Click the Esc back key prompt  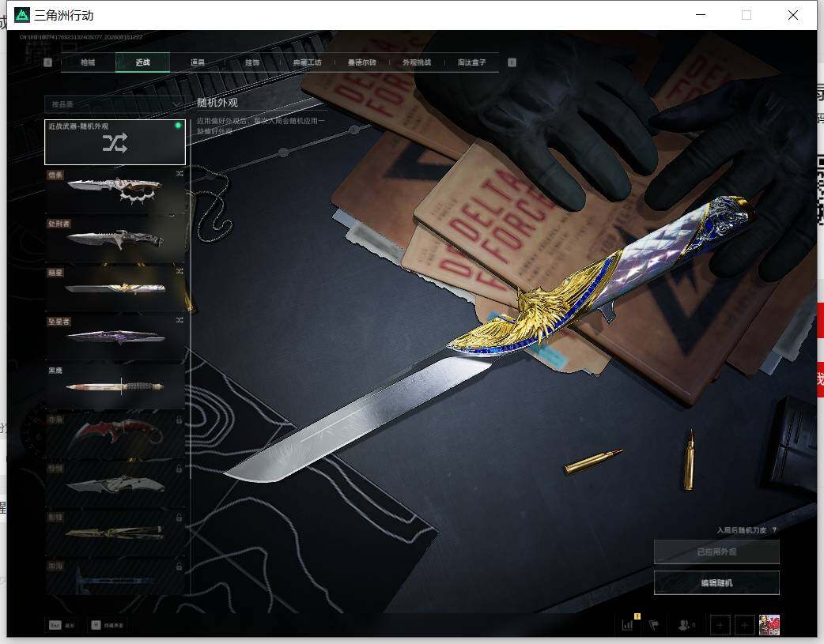(62, 625)
